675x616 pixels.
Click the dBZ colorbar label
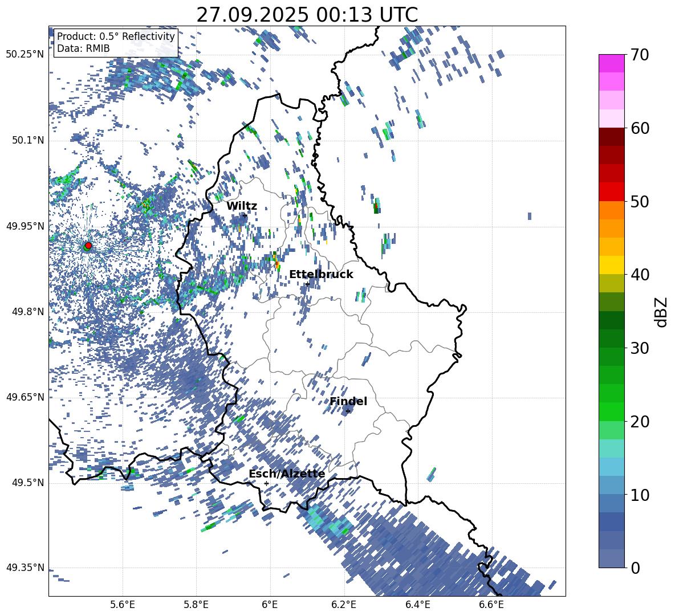[x=661, y=312]
